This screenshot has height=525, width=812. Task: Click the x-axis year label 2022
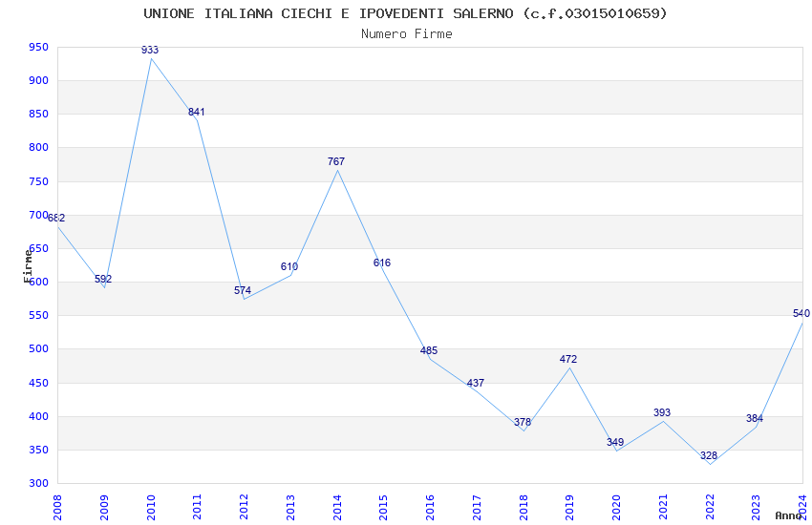(x=710, y=507)
